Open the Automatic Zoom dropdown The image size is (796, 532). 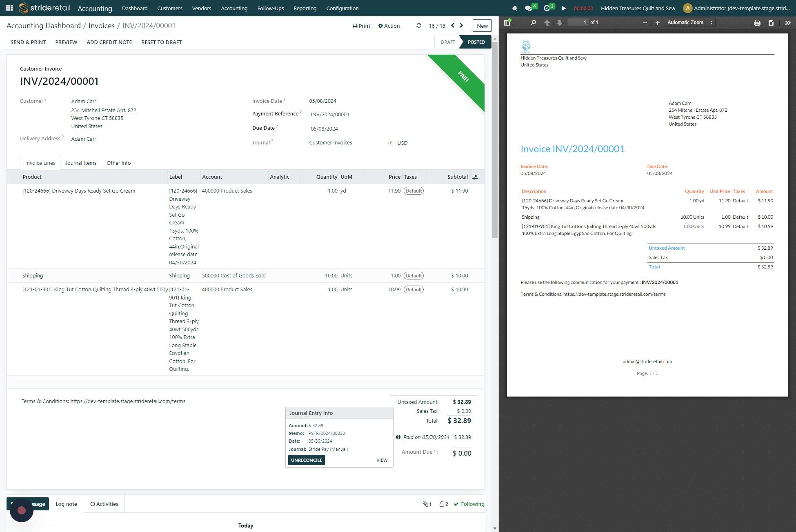pos(690,22)
